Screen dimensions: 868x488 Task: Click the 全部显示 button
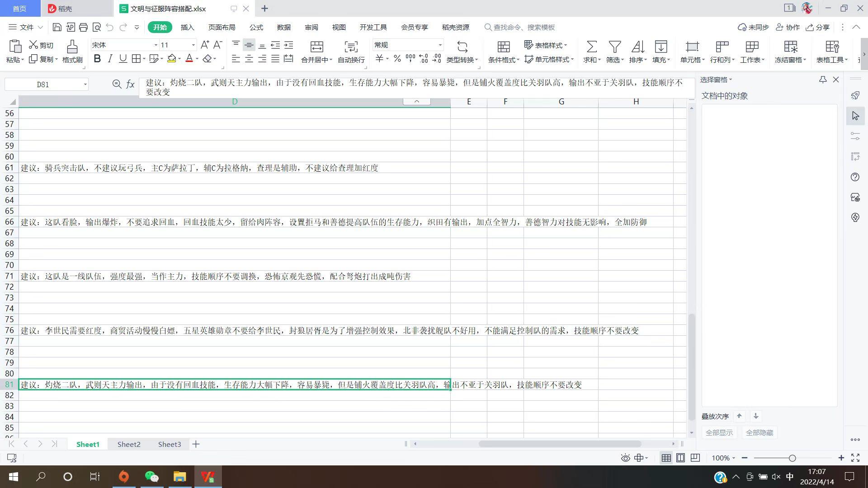tap(719, 432)
